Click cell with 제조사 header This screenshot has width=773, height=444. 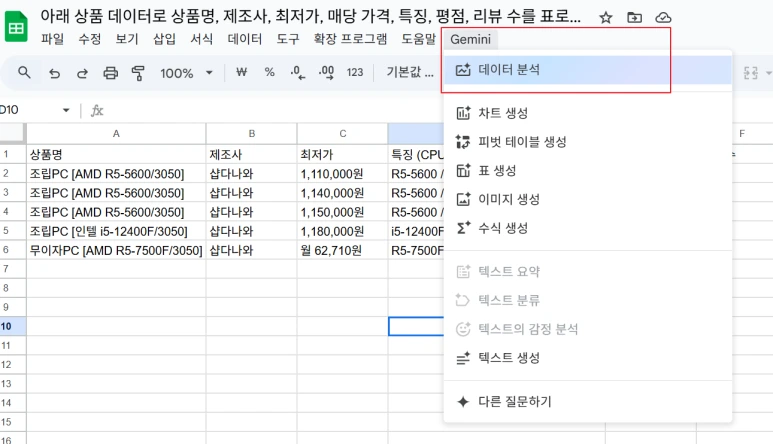pos(251,154)
